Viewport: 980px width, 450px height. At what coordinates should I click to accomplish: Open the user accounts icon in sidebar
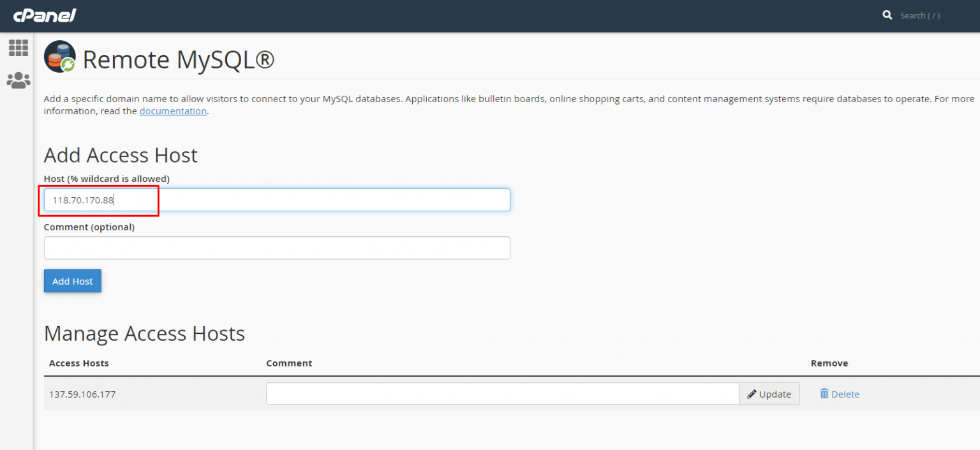tap(19, 80)
